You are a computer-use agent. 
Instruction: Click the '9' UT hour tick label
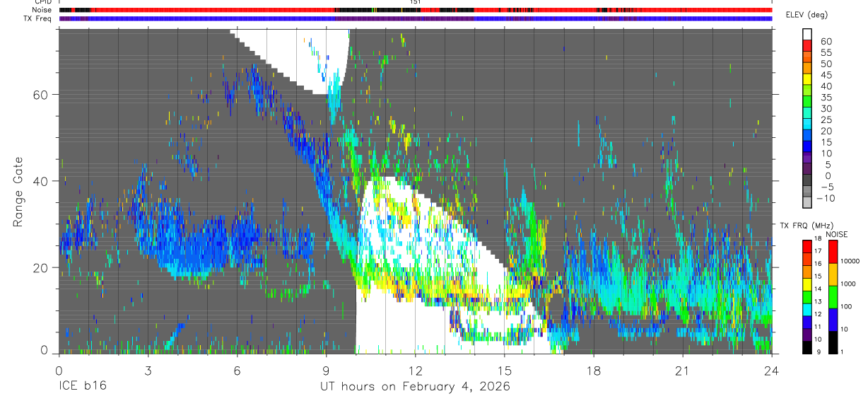326,371
